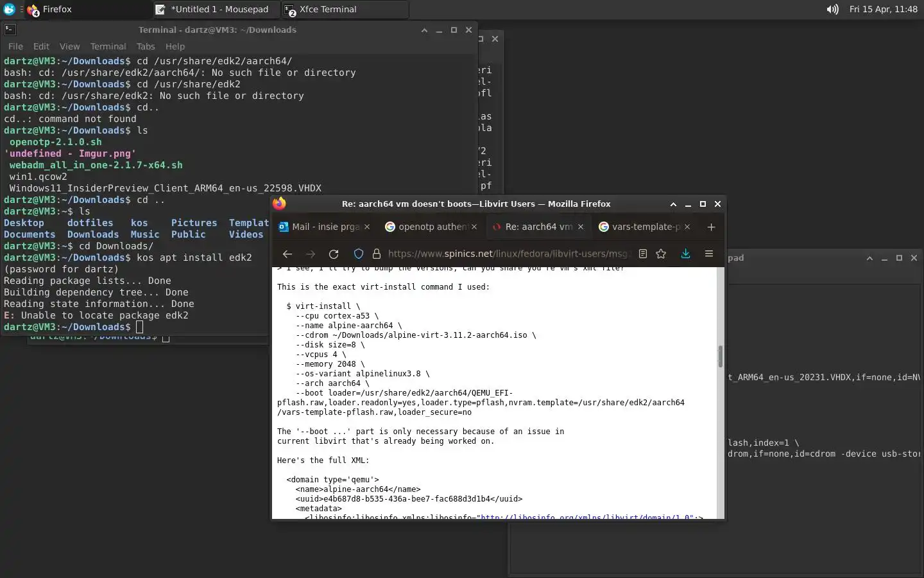Close the Mail tab in Firefox
Viewport: 924px width, 578px height.
point(367,227)
